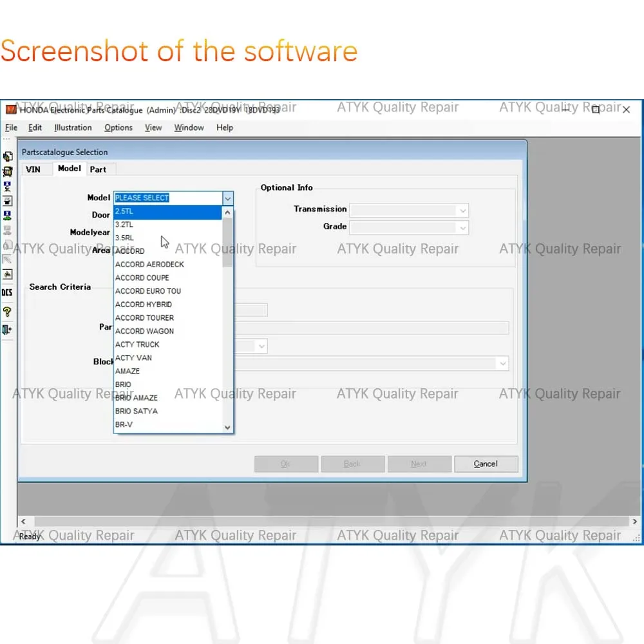Open the Options menu
The image size is (644, 644).
click(118, 128)
